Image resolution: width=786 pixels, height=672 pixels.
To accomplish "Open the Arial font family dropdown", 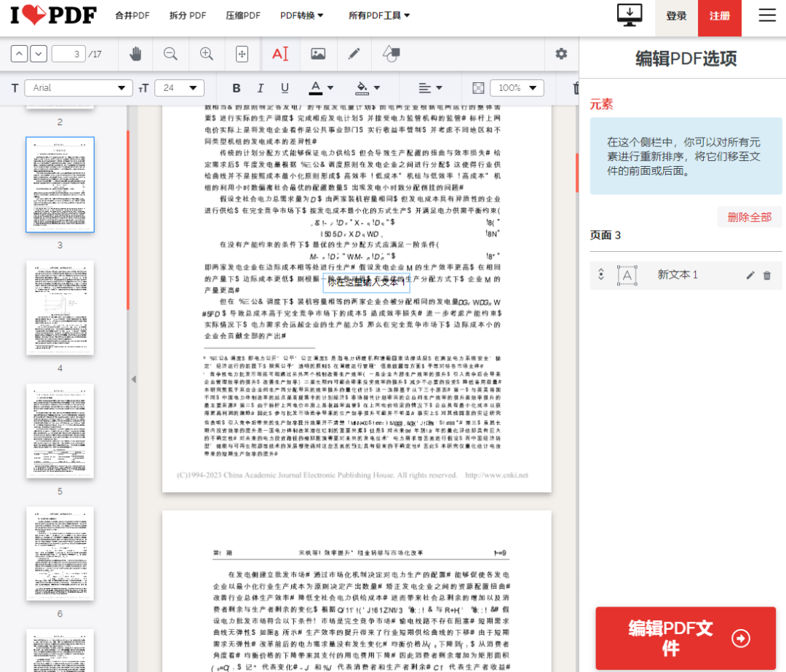I will click(x=78, y=87).
